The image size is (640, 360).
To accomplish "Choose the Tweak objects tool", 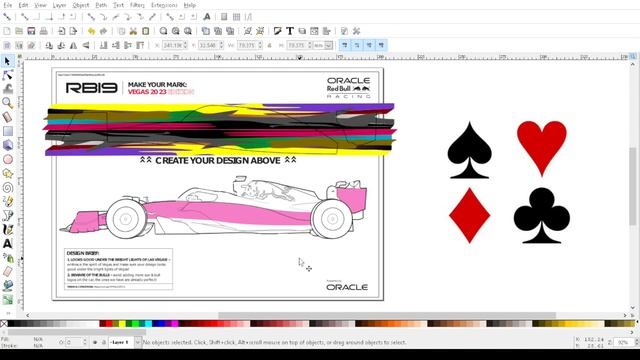I will (x=7, y=89).
